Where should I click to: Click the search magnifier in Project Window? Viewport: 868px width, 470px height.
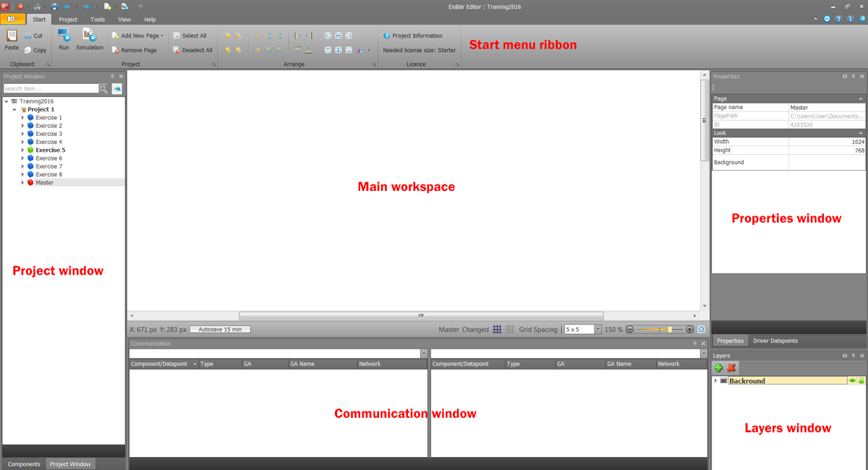103,89
